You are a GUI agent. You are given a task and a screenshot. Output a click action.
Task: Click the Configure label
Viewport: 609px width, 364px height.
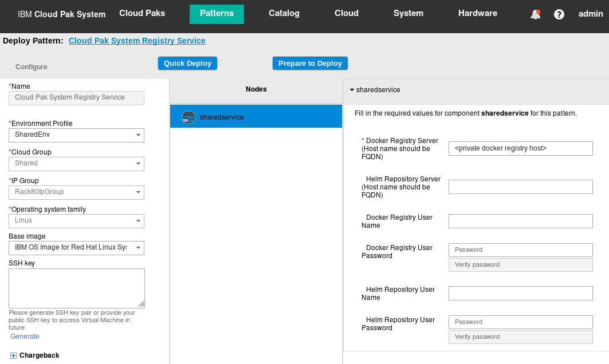pos(32,67)
